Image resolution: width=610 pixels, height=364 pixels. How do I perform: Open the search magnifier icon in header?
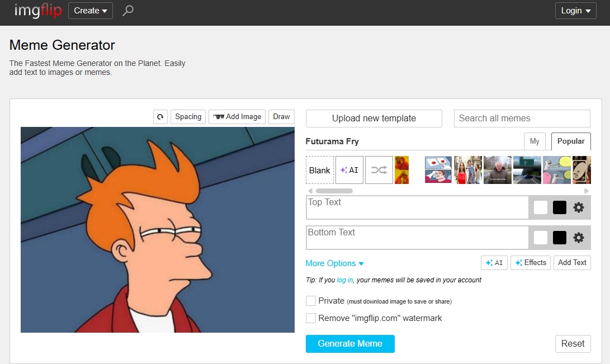128,11
